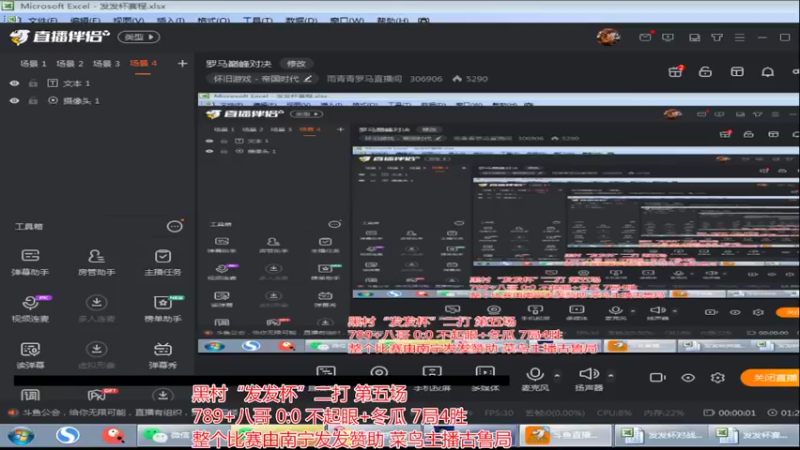Click the 00:00:01 recording timer

730,412
